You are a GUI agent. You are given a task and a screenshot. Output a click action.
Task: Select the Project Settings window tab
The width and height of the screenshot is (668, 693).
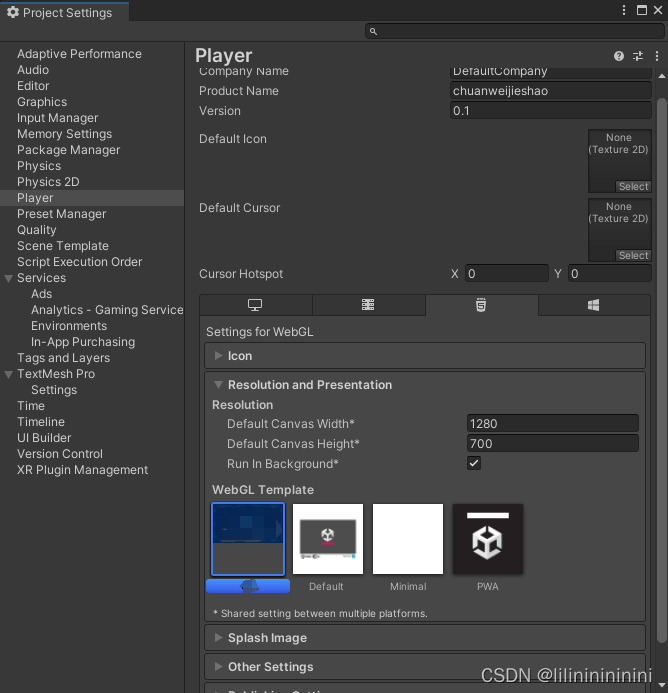(65, 12)
